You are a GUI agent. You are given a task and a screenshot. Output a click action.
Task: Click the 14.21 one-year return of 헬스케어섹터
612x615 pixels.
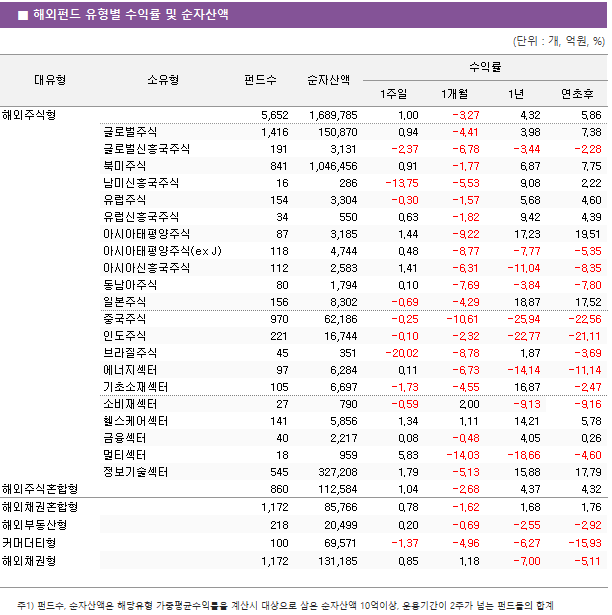[527, 421]
